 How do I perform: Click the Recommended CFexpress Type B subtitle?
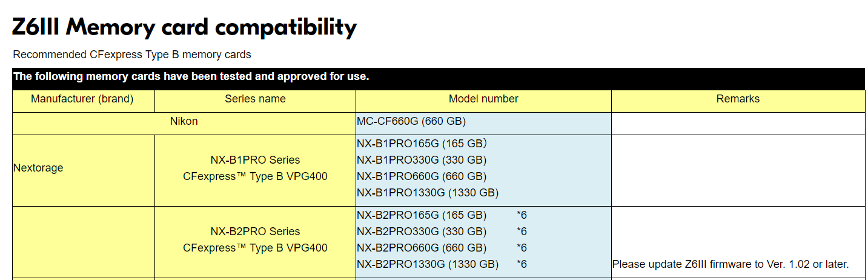131,55
